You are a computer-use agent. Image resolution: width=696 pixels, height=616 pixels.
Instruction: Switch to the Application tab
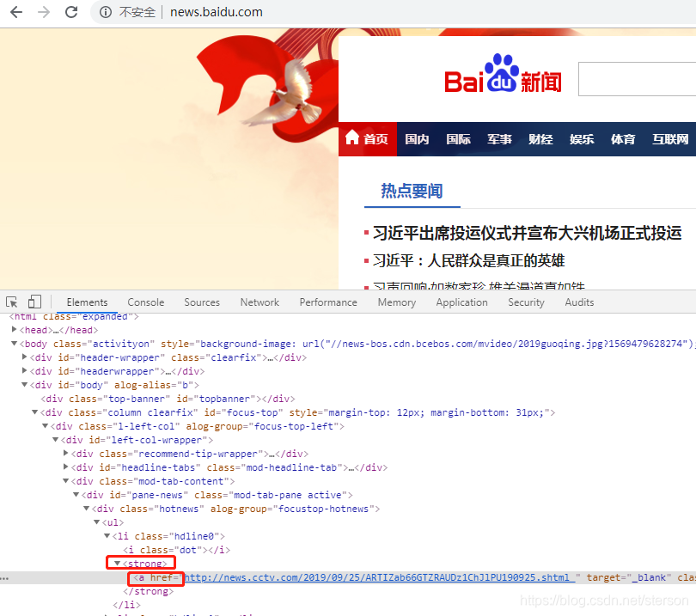click(461, 302)
